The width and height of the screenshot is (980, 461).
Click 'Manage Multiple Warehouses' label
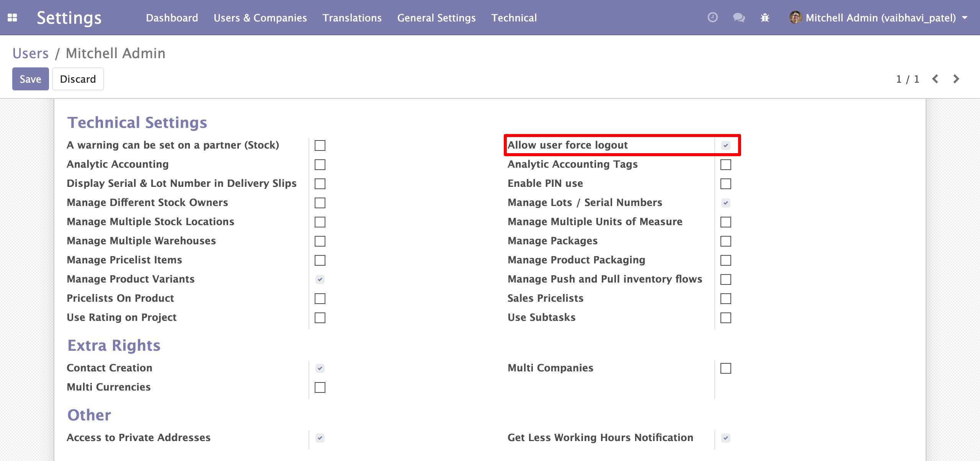click(141, 241)
